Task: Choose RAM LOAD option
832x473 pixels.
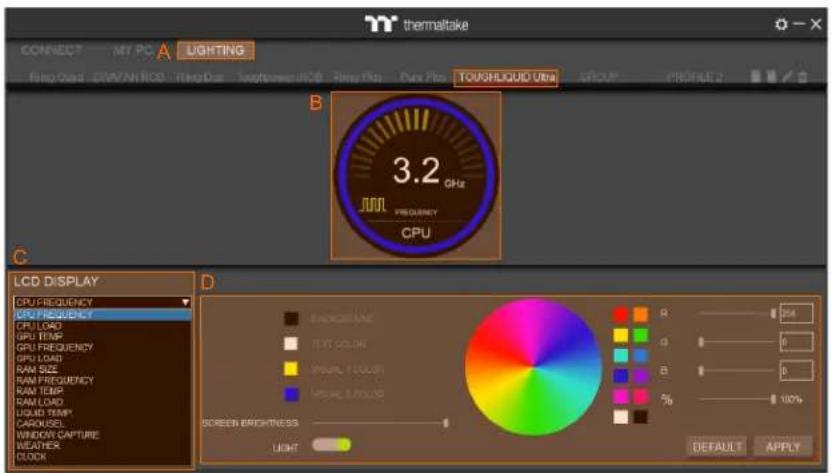Action: click(39, 402)
